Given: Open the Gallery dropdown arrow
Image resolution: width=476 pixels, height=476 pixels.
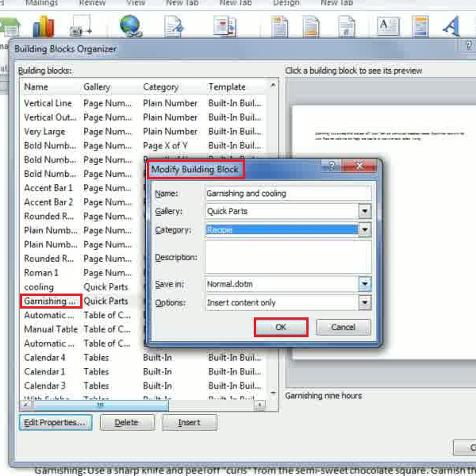Looking at the screenshot, I should [365, 211].
